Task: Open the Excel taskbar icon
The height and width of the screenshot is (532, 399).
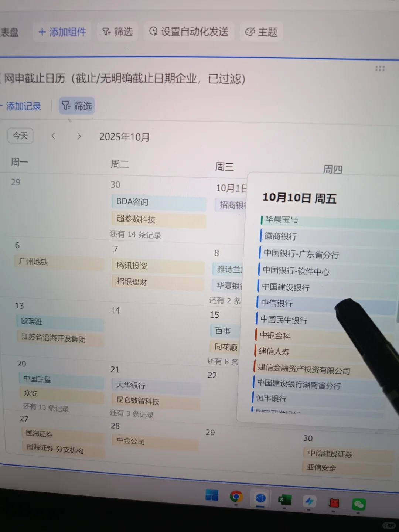Action: (x=284, y=500)
